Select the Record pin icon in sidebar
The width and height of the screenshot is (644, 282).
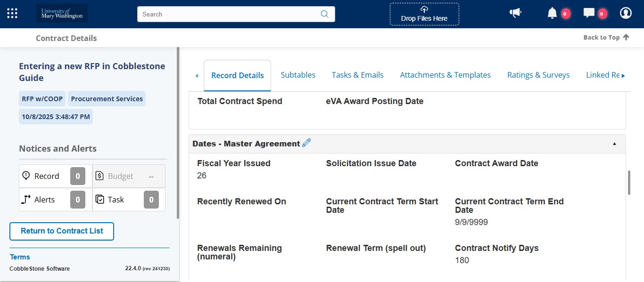click(27, 176)
